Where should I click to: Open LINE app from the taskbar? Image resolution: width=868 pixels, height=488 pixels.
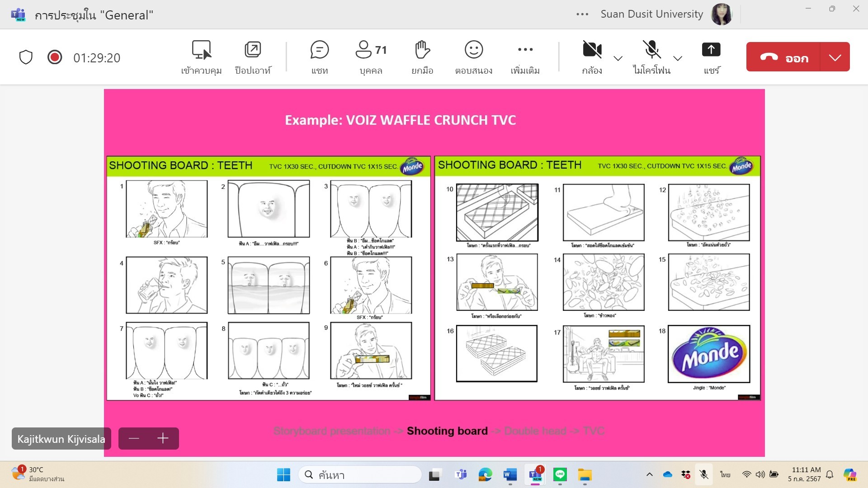click(x=560, y=475)
